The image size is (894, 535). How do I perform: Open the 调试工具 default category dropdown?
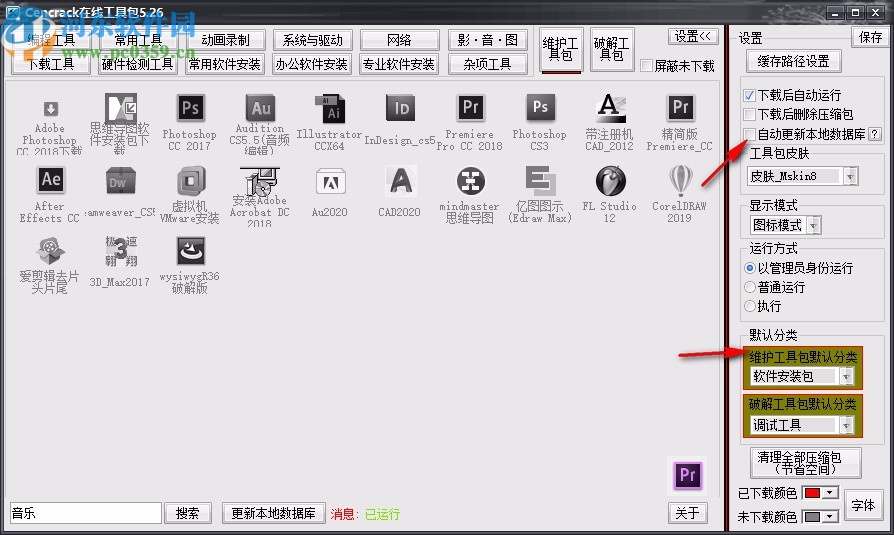click(847, 425)
